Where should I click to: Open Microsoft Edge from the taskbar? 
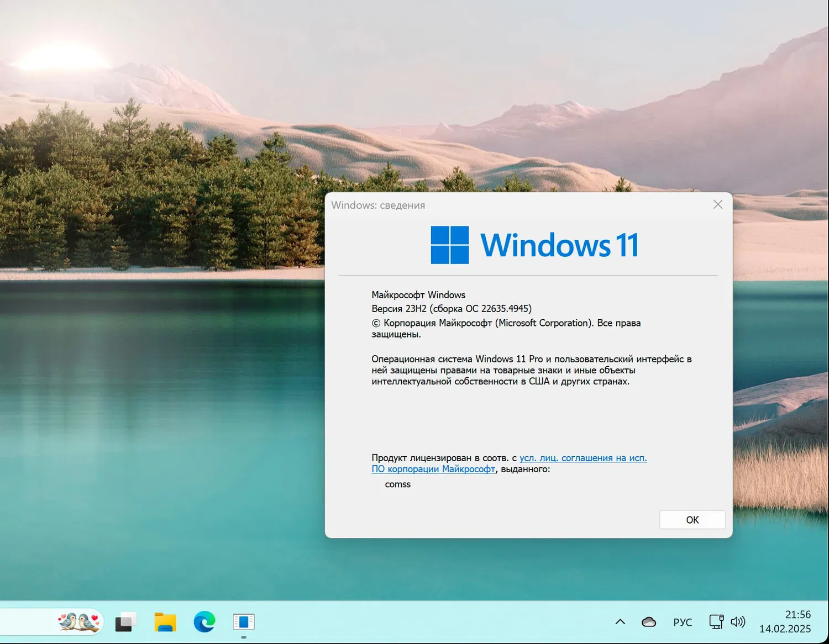204,621
